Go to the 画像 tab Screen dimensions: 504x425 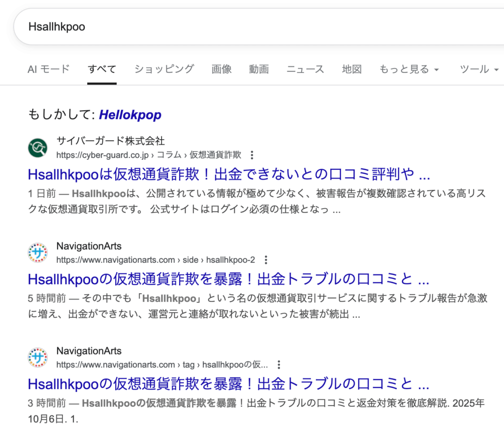click(x=221, y=69)
